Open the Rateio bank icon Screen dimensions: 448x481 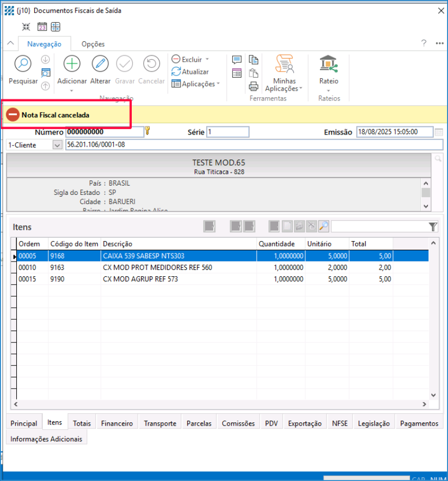coord(328,64)
